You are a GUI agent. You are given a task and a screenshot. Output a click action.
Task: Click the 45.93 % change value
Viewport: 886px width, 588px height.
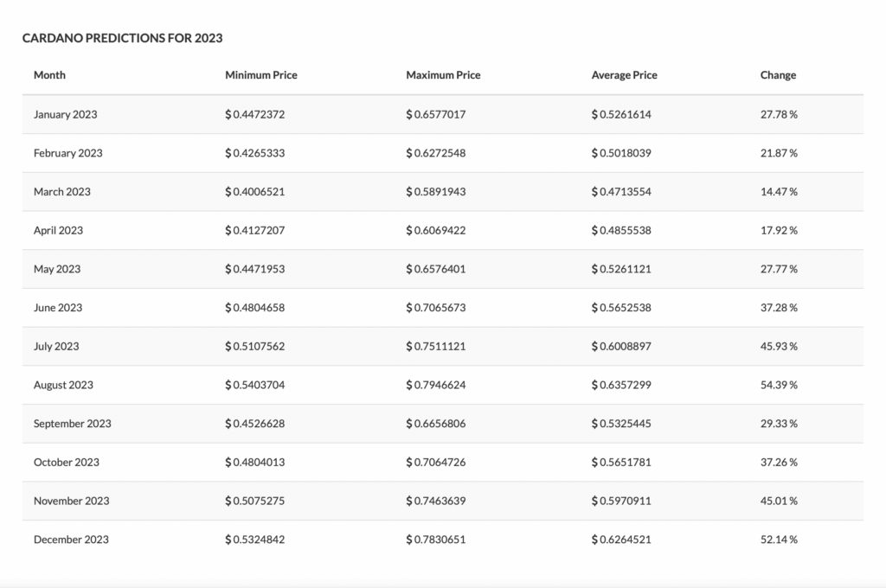point(779,346)
